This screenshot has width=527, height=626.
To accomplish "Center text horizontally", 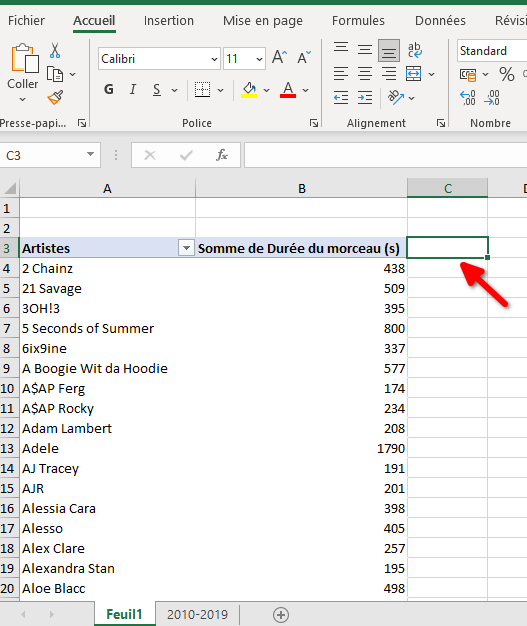I will point(365,74).
